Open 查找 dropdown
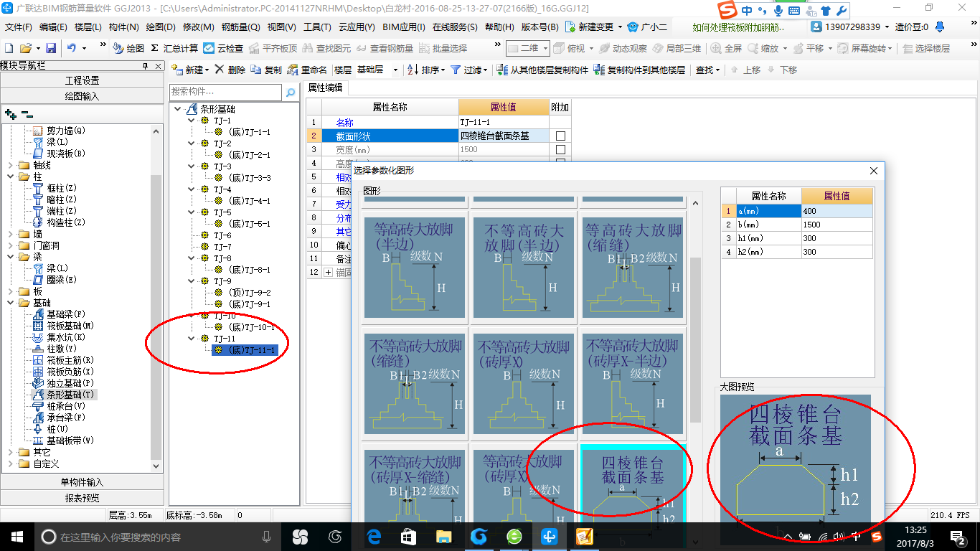980x551 pixels. (707, 70)
